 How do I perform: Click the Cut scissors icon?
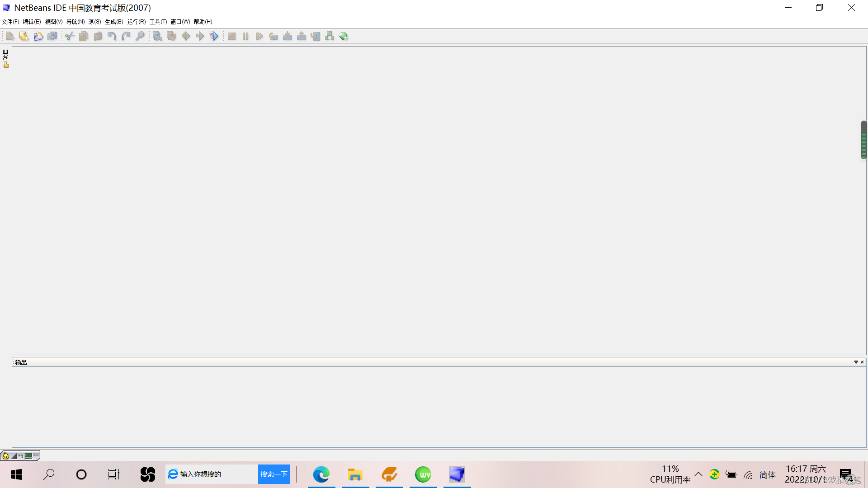[70, 36]
